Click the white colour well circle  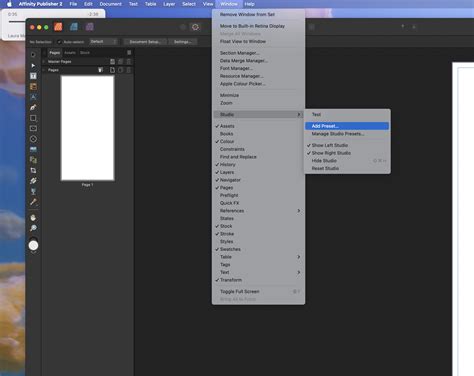coord(33,245)
